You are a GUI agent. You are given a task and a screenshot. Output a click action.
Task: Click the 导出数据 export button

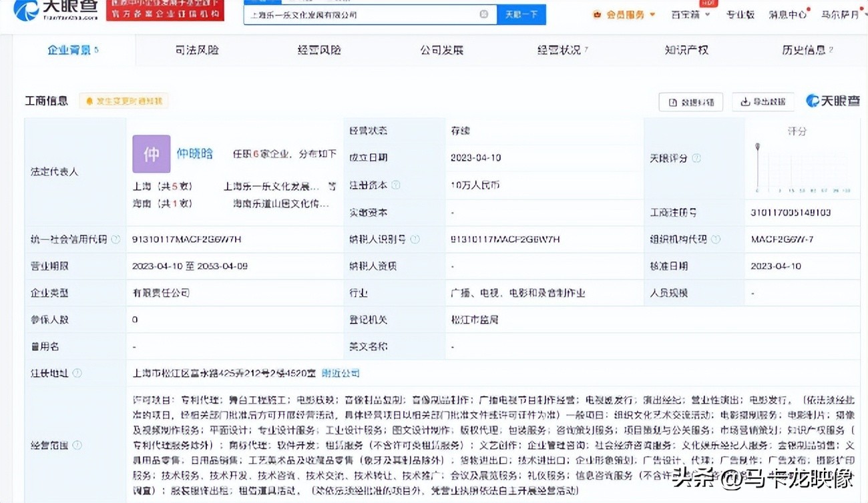[x=763, y=102]
